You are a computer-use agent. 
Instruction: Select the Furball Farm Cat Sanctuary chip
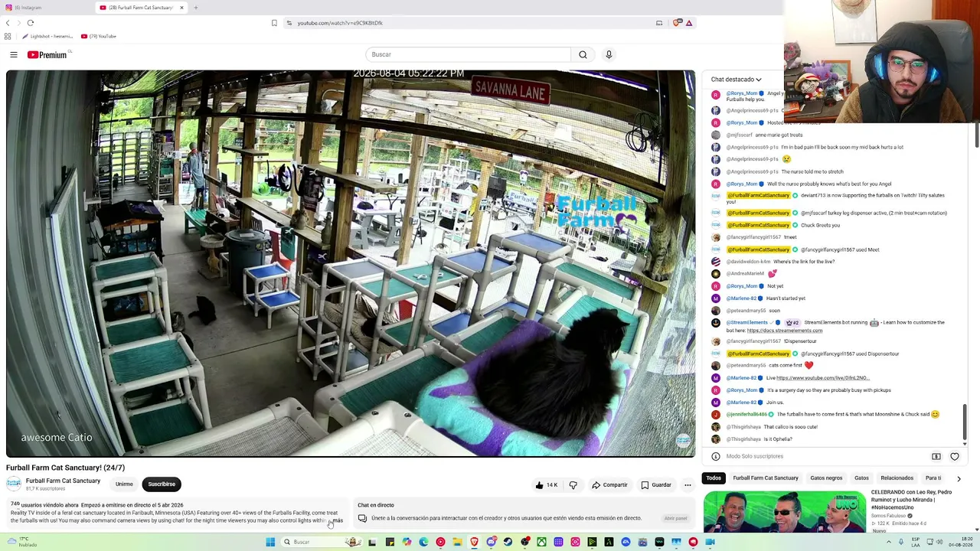tap(766, 478)
